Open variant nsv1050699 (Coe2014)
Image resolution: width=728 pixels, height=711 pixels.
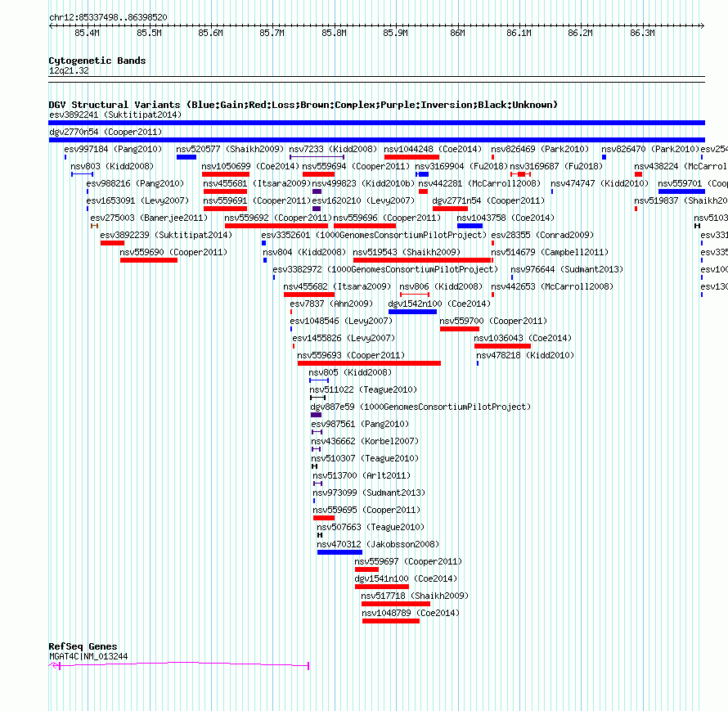[250, 166]
